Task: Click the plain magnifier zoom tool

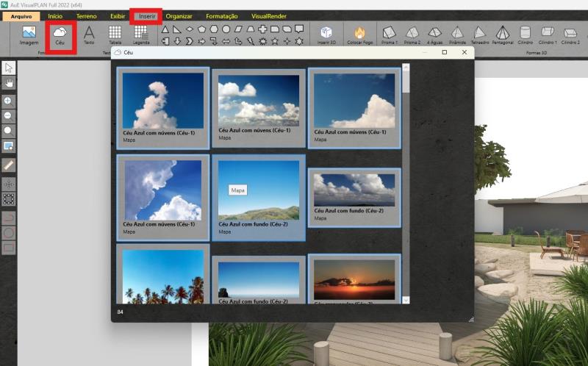Action: (x=9, y=131)
